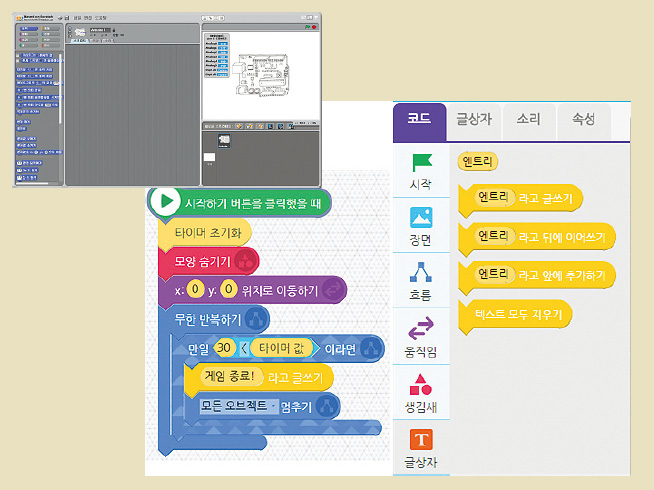Click the 타이머 초기화 block
The width and height of the screenshot is (654, 490).
[205, 233]
